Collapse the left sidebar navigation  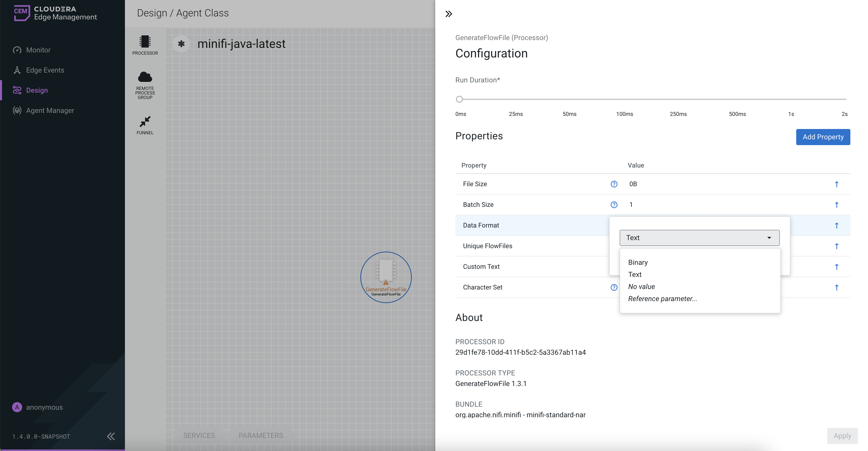click(x=111, y=436)
